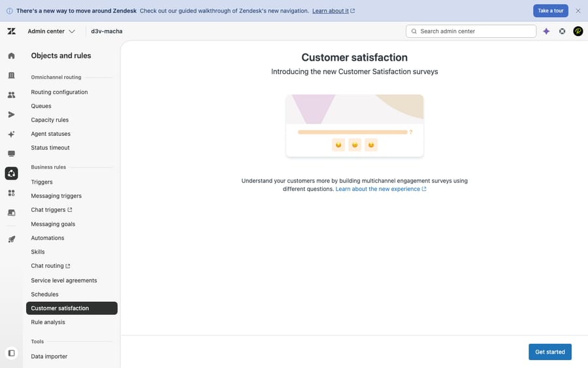The width and height of the screenshot is (588, 368).
Task: Click the purple AI sparkle icon in header
Action: 546,31
